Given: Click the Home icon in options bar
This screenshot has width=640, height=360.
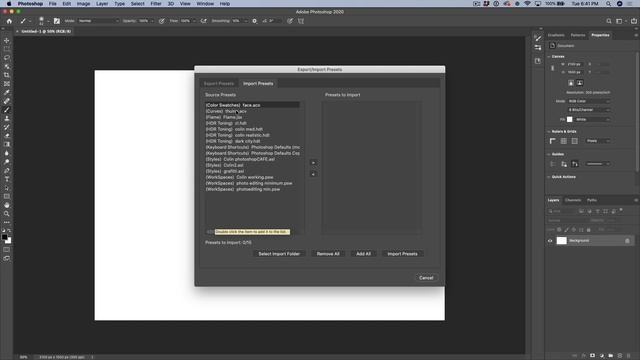Looking at the screenshot, I should [9, 21].
